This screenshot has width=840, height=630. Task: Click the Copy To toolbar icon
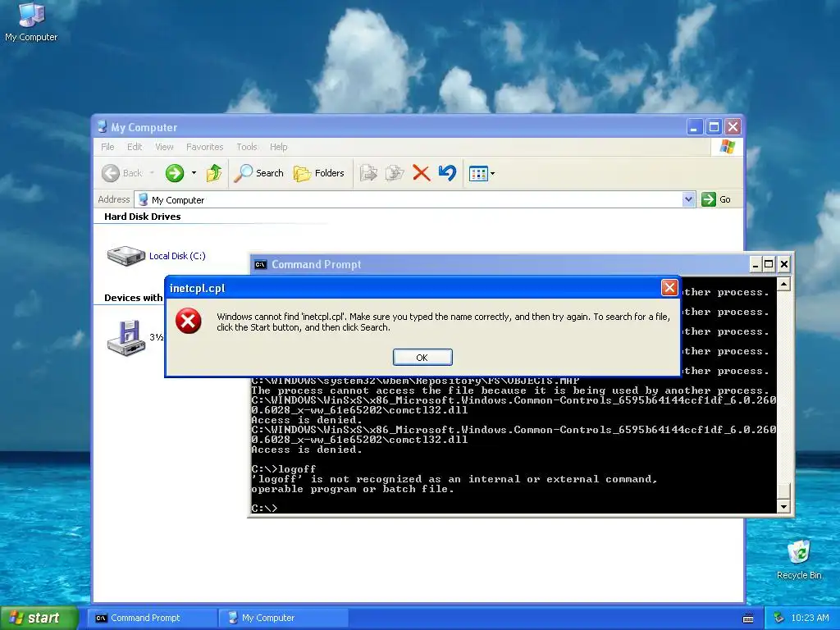(x=395, y=173)
